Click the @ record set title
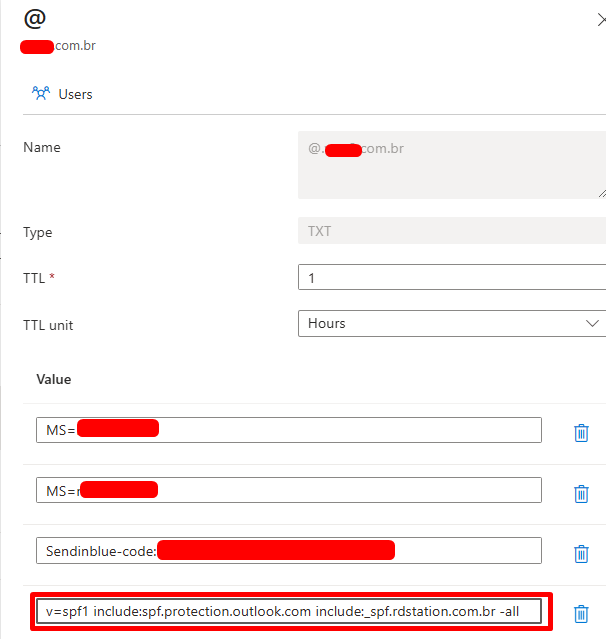This screenshot has height=639, width=606. tap(35, 19)
